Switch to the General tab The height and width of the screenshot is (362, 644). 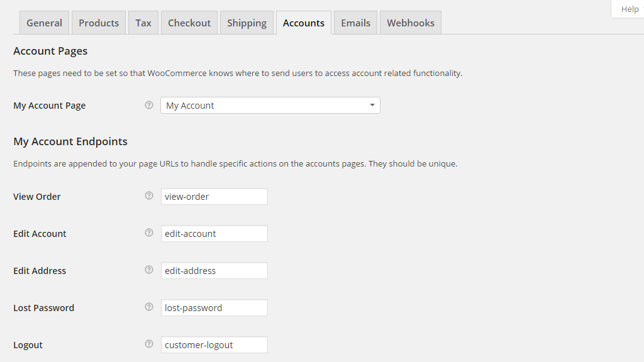[x=44, y=22]
